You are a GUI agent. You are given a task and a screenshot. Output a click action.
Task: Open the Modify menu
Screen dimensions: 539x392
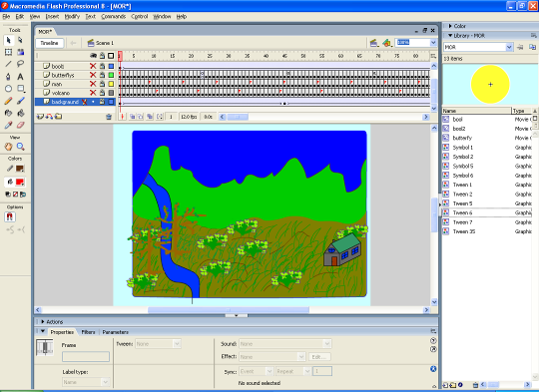(72, 17)
